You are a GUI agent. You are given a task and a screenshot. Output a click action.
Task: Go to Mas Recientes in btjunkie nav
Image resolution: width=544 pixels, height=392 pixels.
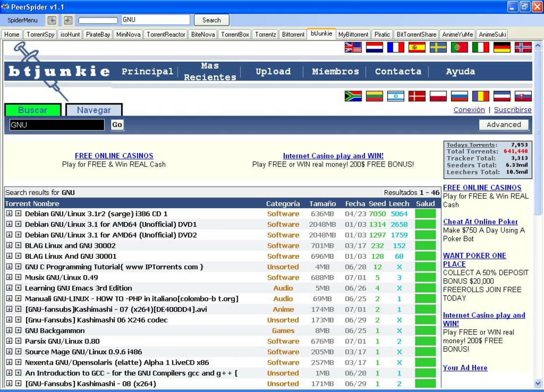[210, 72]
